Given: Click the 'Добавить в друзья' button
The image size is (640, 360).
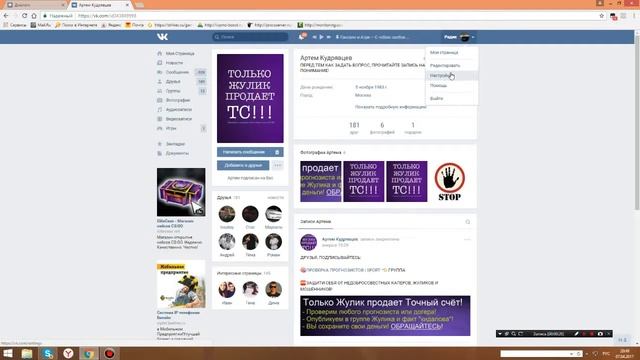Looking at the screenshot, I should pos(243,165).
